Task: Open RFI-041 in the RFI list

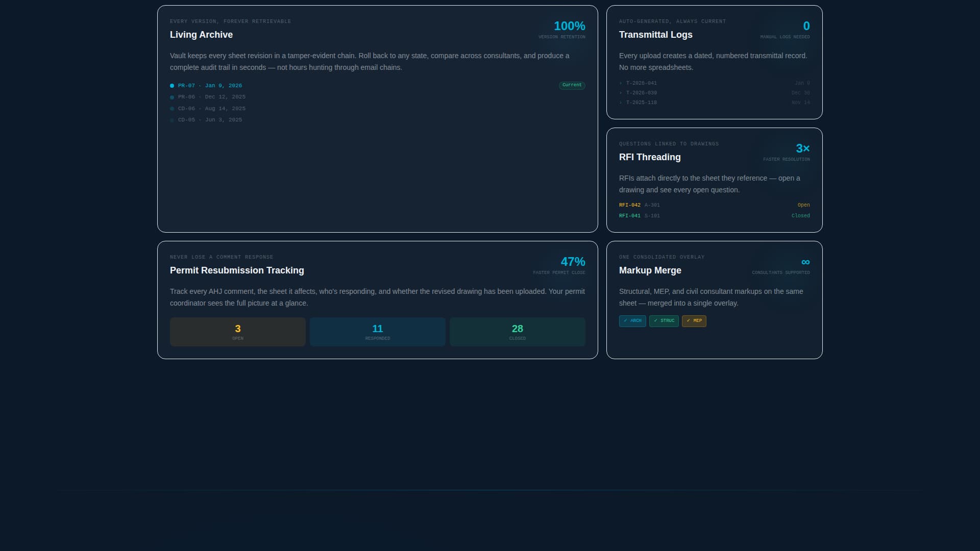Action: click(630, 216)
